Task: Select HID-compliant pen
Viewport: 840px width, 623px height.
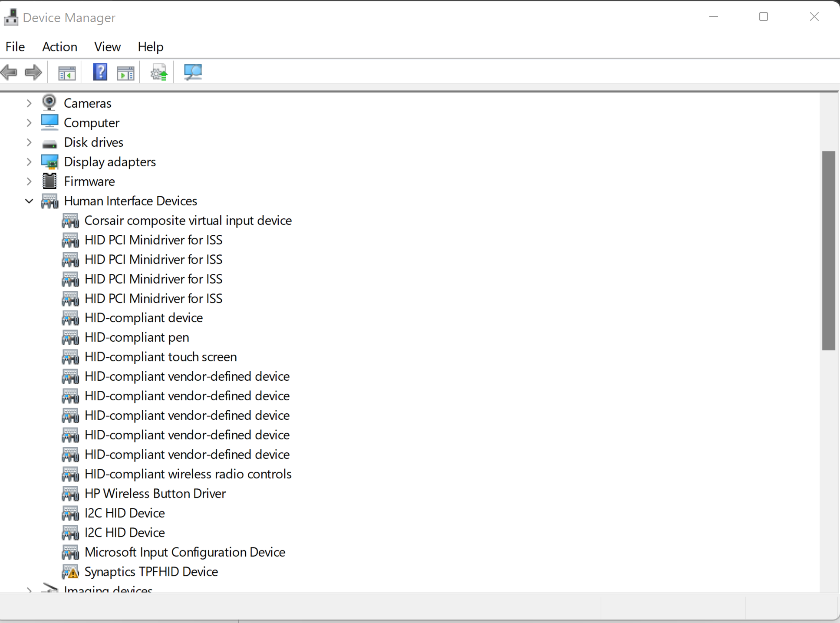Action: click(137, 337)
